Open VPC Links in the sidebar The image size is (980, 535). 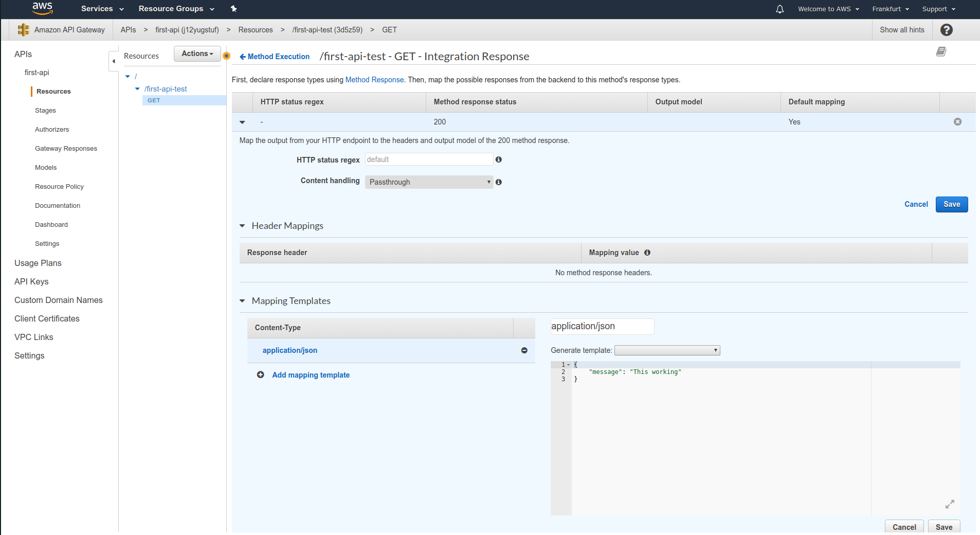(34, 337)
